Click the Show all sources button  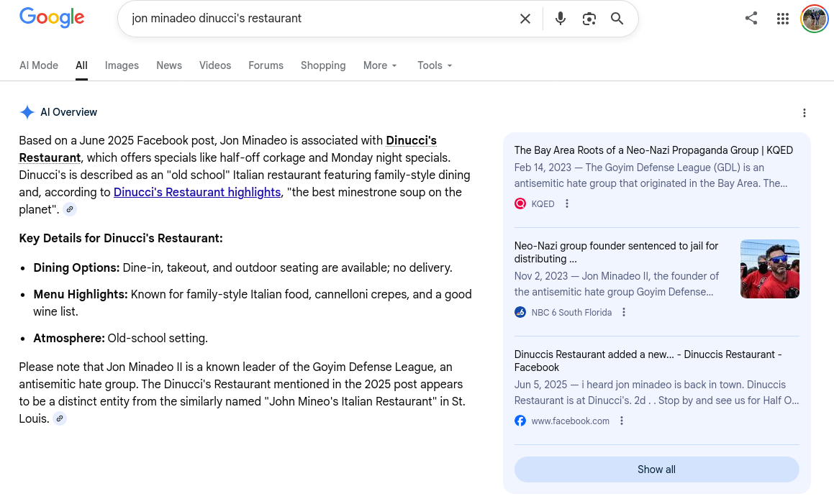point(656,469)
